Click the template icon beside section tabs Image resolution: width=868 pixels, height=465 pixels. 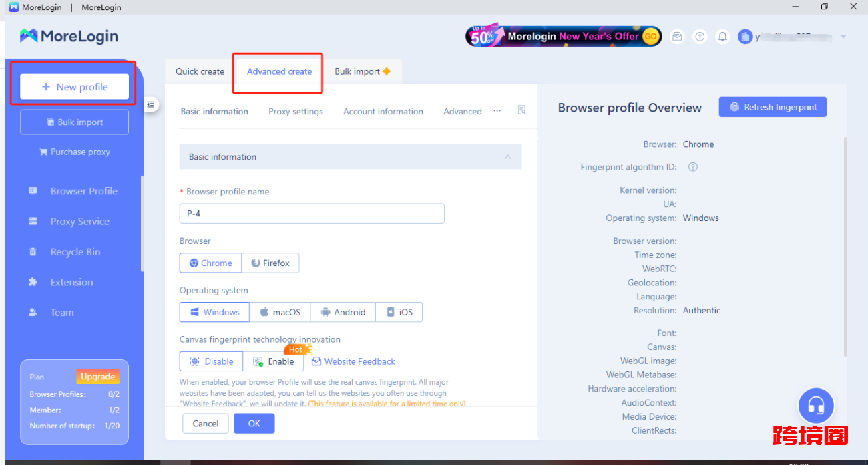[522, 110]
